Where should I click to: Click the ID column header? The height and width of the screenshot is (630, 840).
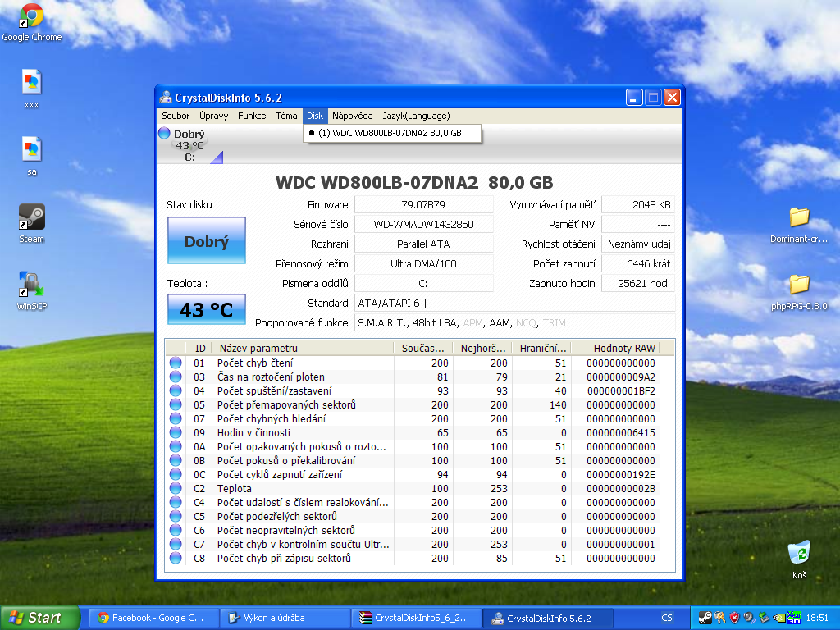pyautogui.click(x=199, y=348)
